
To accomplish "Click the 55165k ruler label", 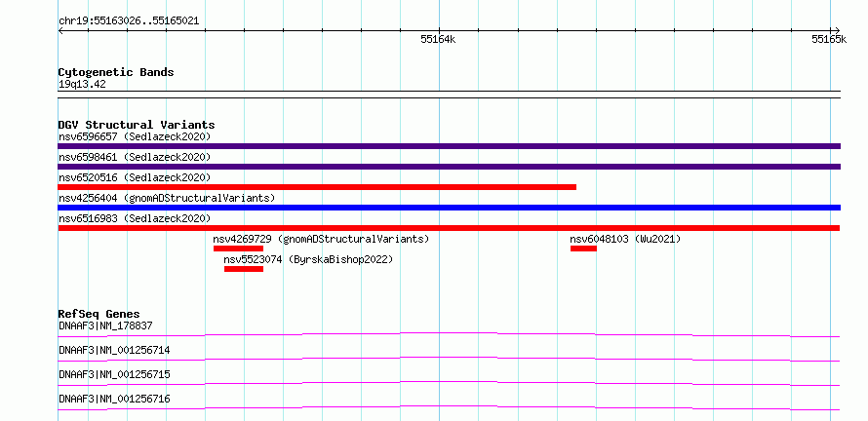I will tap(829, 39).
